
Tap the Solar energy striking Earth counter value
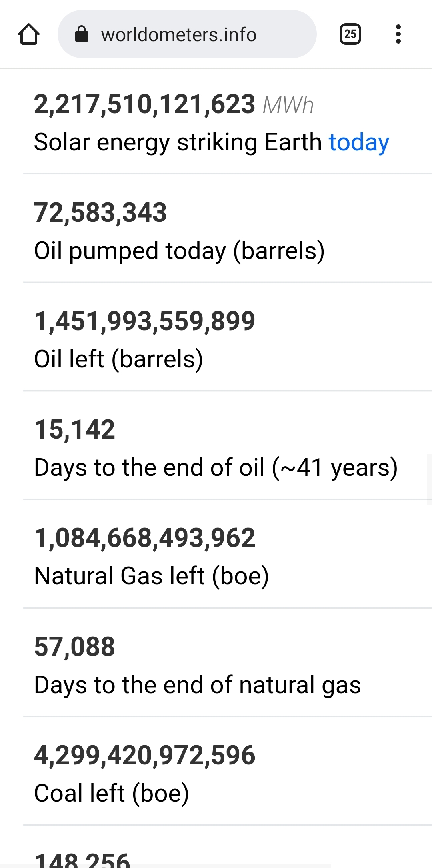[x=144, y=105]
